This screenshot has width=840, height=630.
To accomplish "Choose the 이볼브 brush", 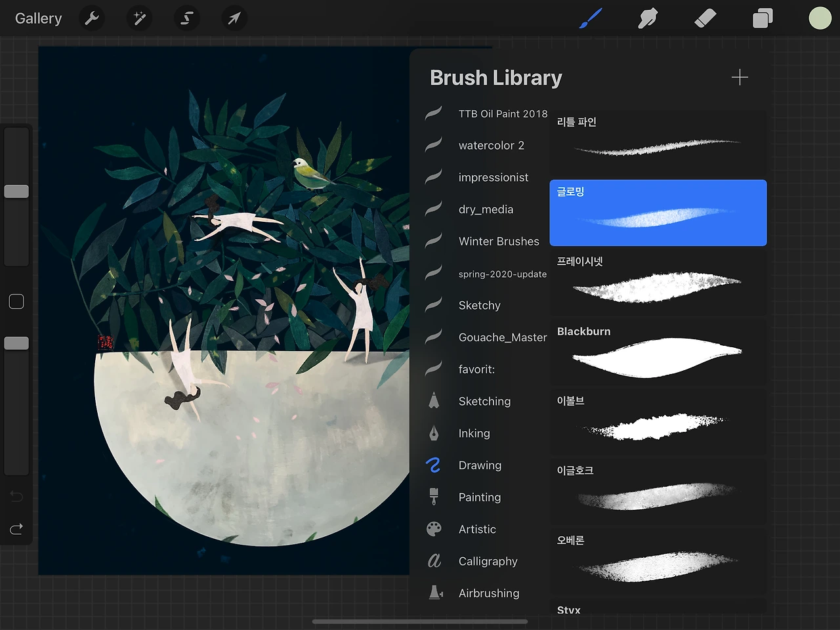I will pyautogui.click(x=658, y=422).
